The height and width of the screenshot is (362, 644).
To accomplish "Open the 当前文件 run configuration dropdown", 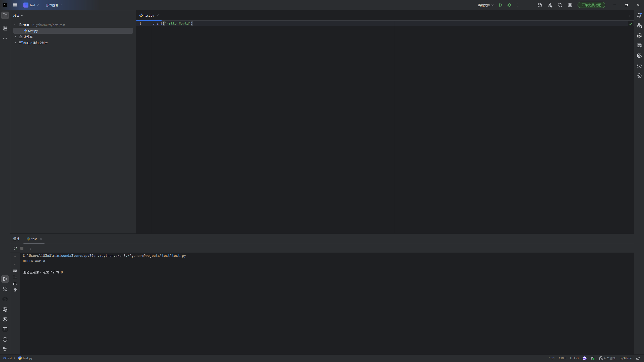I will [485, 5].
